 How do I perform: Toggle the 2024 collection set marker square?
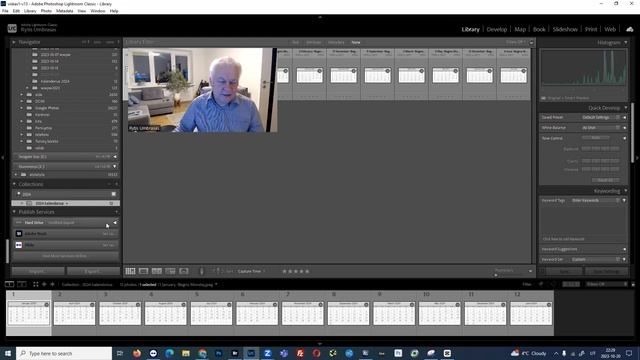coord(113,194)
